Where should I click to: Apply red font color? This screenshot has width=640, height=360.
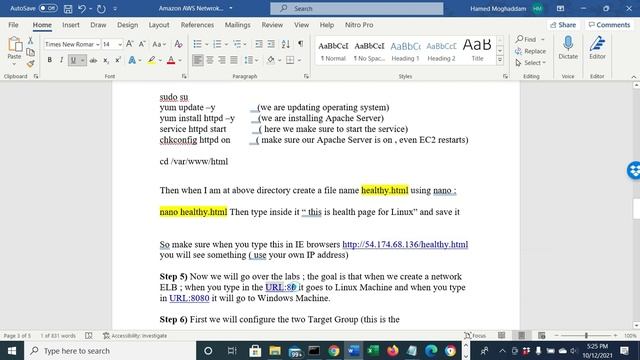171,60
